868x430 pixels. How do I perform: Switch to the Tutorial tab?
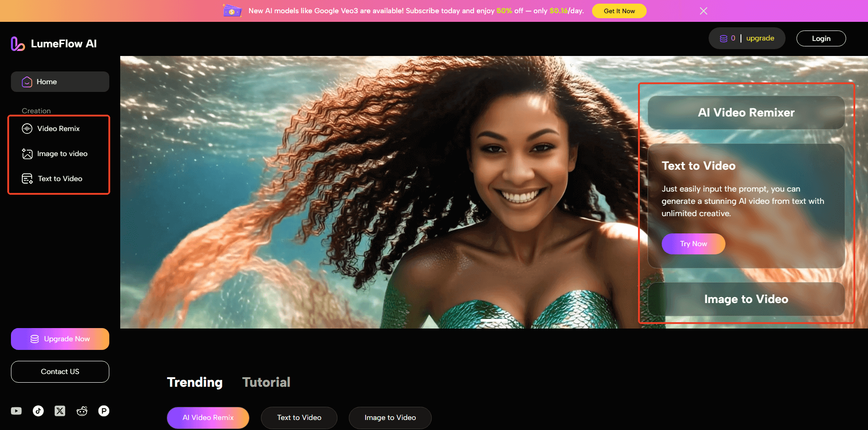coord(266,382)
